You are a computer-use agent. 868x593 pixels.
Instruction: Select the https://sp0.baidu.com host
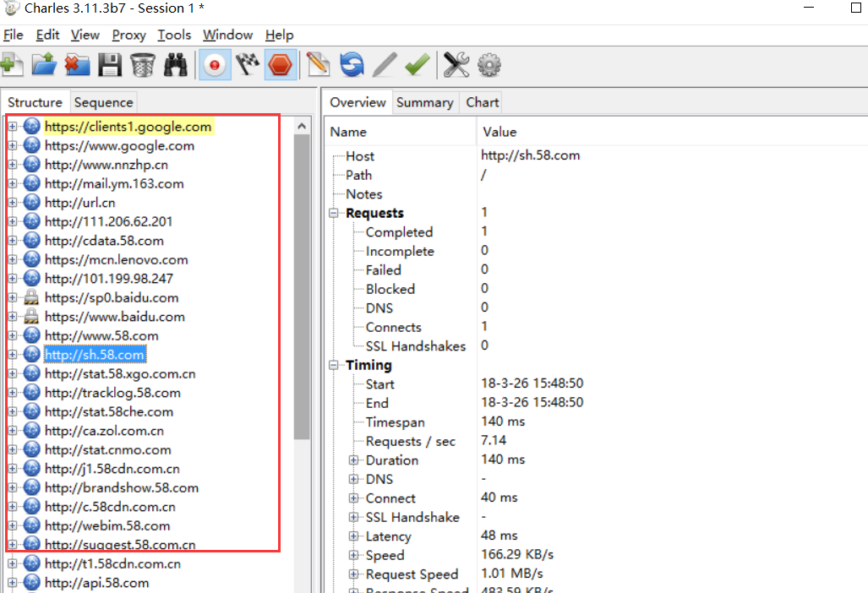click(x=112, y=297)
